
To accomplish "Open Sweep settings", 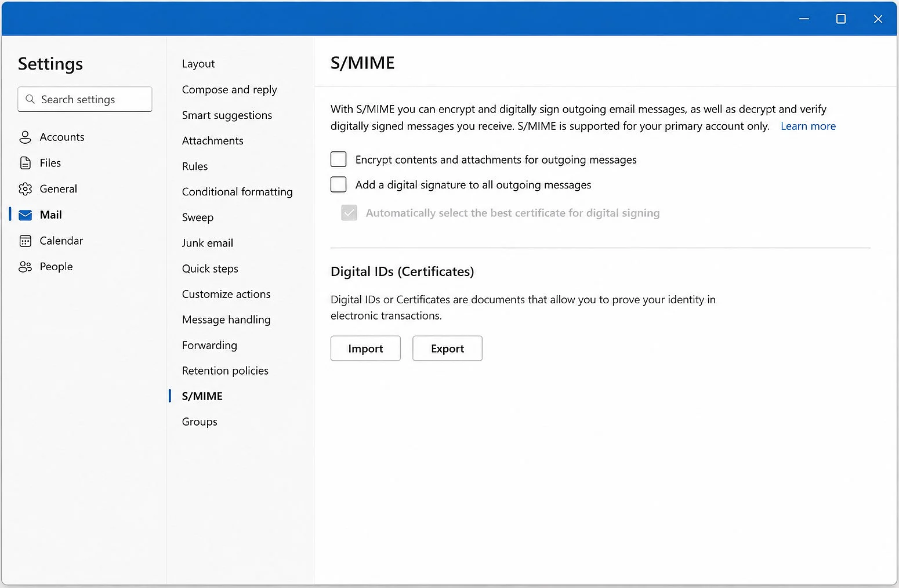I will click(198, 217).
